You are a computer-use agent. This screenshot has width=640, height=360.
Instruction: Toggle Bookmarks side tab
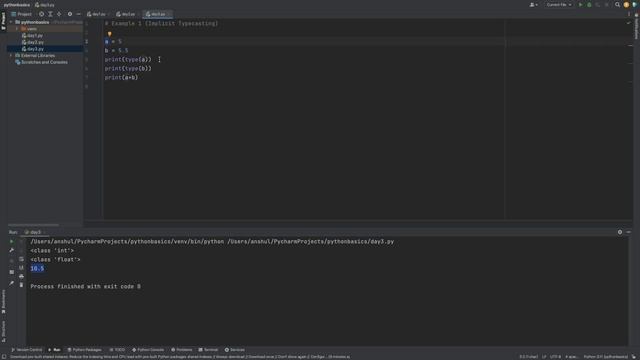click(x=3, y=302)
